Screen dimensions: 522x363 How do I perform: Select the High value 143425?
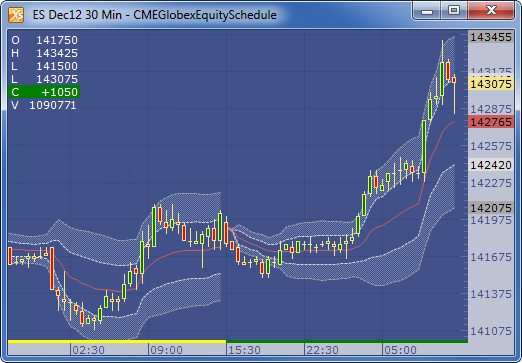[x=57, y=53]
